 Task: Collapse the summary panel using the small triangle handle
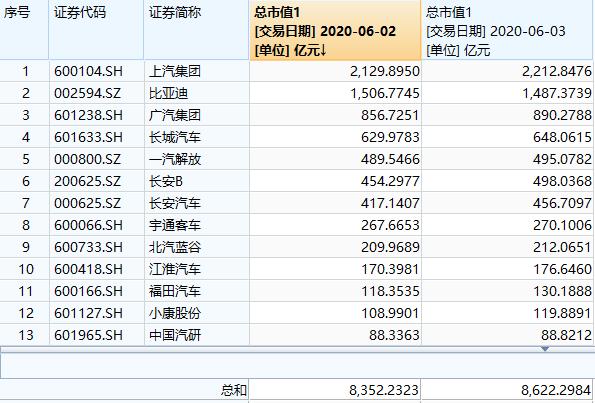pyautogui.click(x=545, y=348)
